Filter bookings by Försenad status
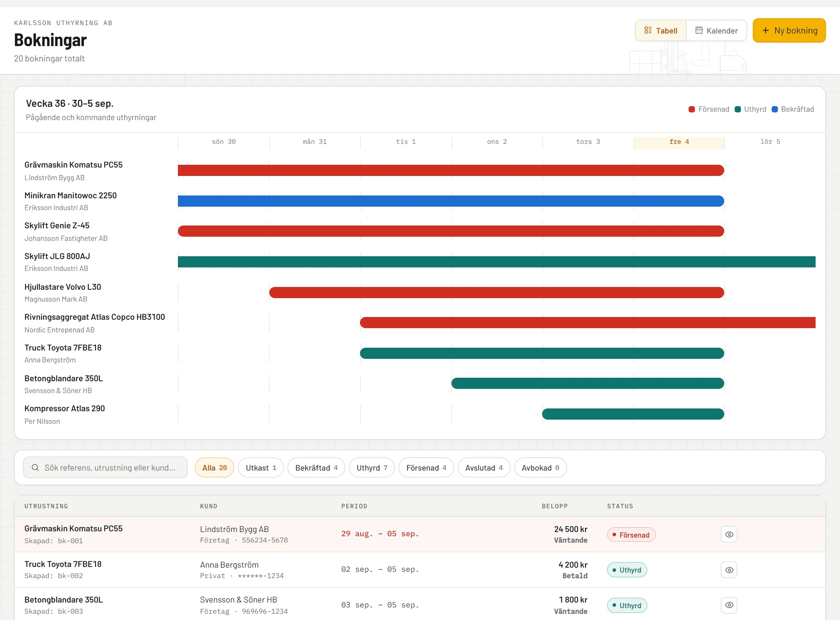The width and height of the screenshot is (840, 620). click(426, 467)
